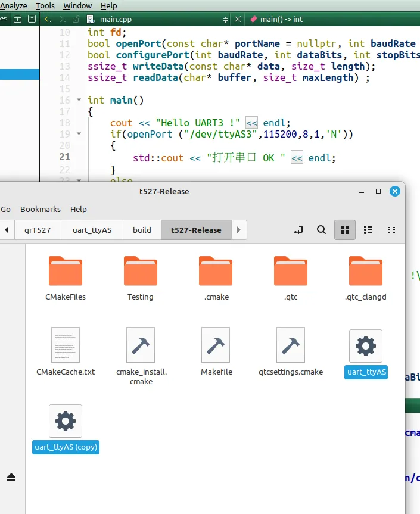Screen dimensions: 420x514
Task: Select the .cmake folder
Action: click(x=216, y=278)
